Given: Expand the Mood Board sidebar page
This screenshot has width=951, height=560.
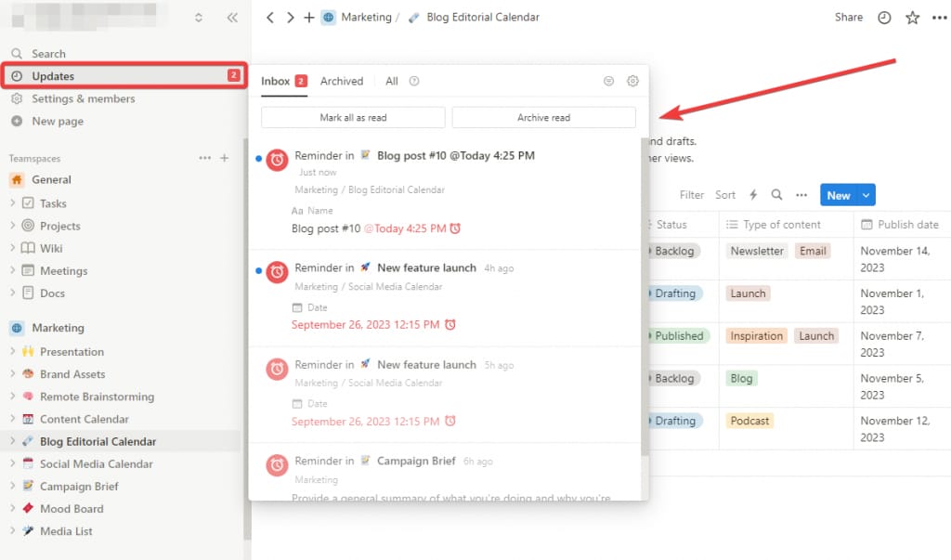Looking at the screenshot, I should [12, 509].
